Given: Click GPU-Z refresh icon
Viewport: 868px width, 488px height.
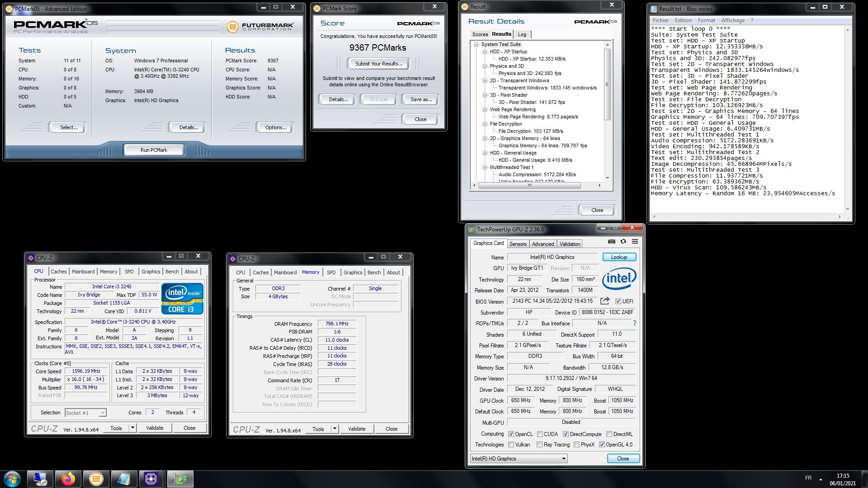Looking at the screenshot, I should 623,242.
